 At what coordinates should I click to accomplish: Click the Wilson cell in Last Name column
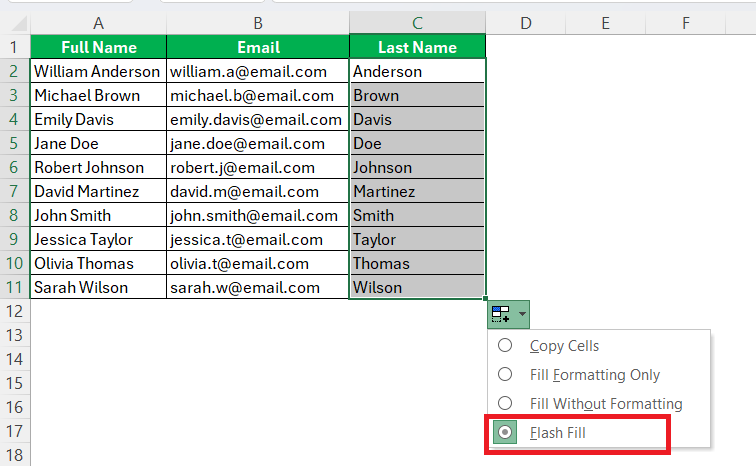point(418,287)
